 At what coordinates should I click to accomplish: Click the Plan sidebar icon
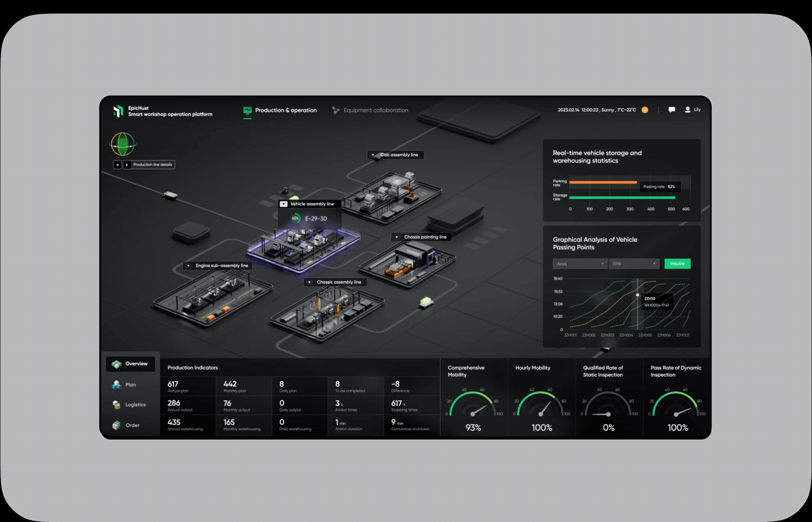[x=116, y=385]
